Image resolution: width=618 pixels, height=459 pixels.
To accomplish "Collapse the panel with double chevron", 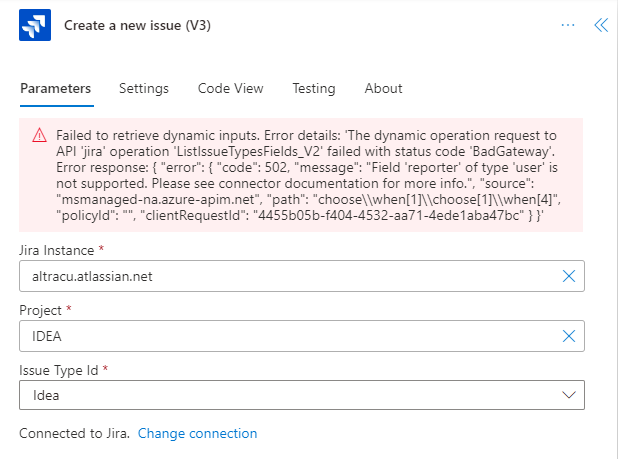I will coord(601,25).
